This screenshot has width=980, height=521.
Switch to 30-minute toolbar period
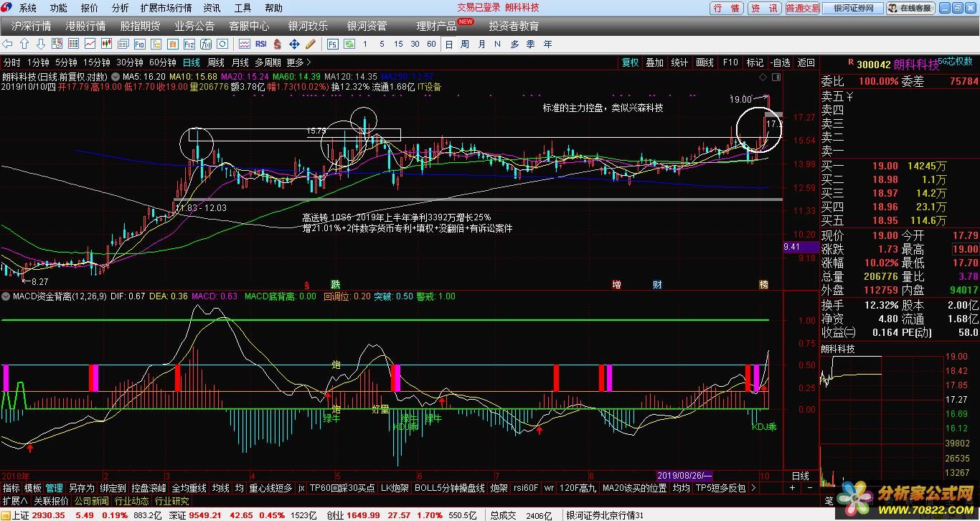(x=415, y=44)
